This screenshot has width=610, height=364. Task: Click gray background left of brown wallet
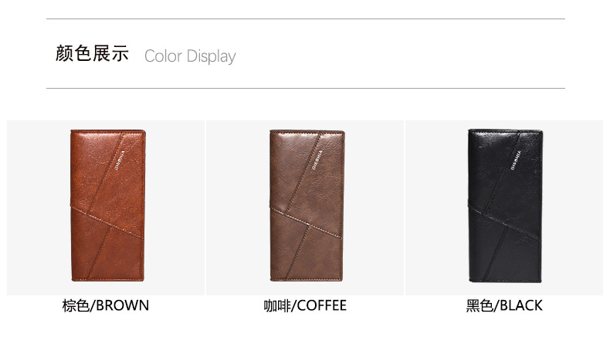tap(38, 207)
